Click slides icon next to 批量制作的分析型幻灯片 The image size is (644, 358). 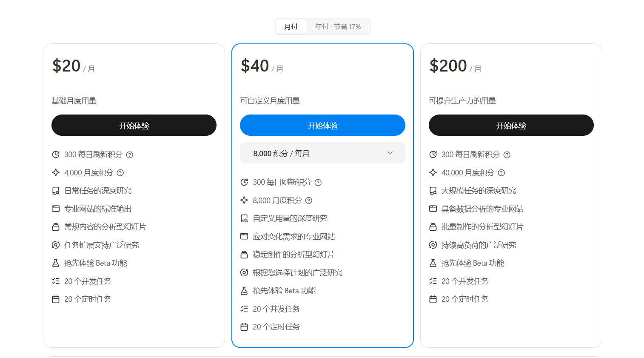433,227
